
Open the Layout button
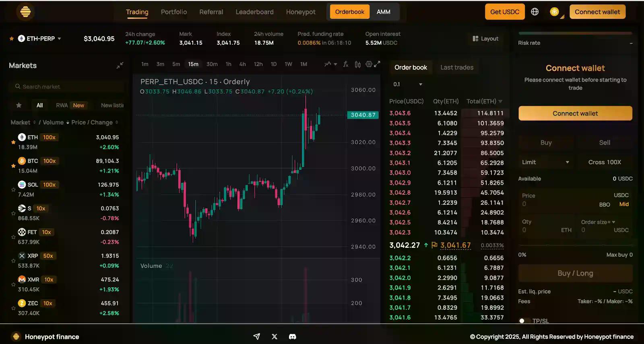pyautogui.click(x=485, y=39)
